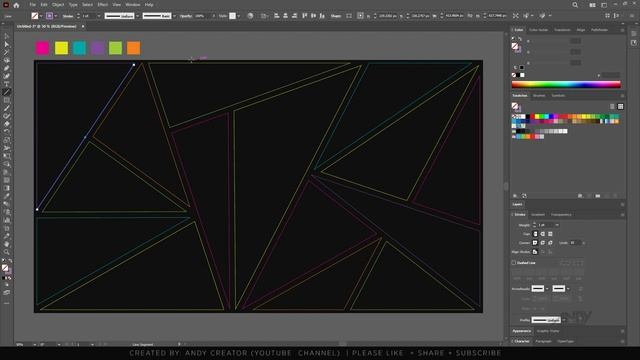
Task: Select Round Join corner icon
Action: pos(542,243)
